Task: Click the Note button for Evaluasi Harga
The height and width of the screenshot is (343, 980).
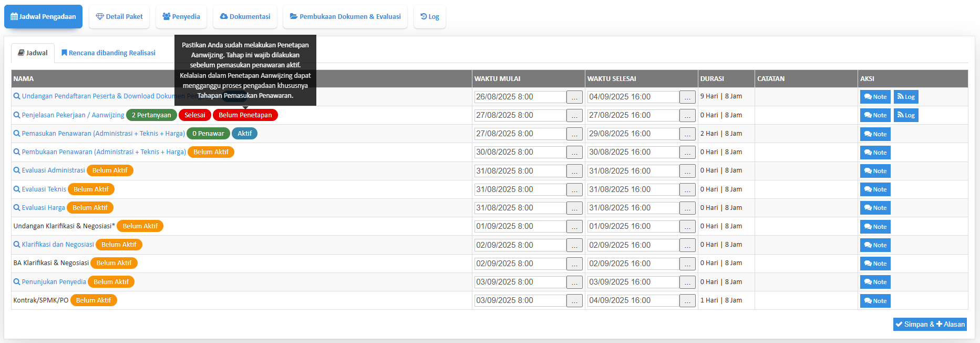Action: click(875, 208)
